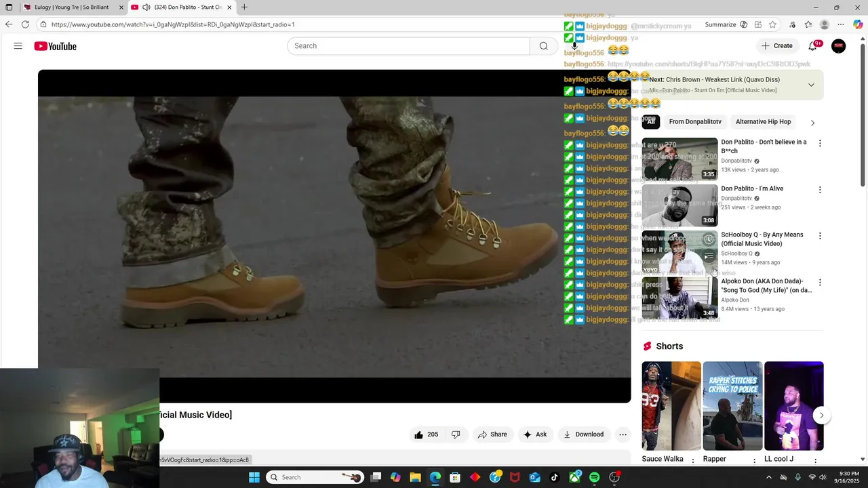Open options for Don't believe in a B**ch video
868x488 pixels.
[820, 144]
